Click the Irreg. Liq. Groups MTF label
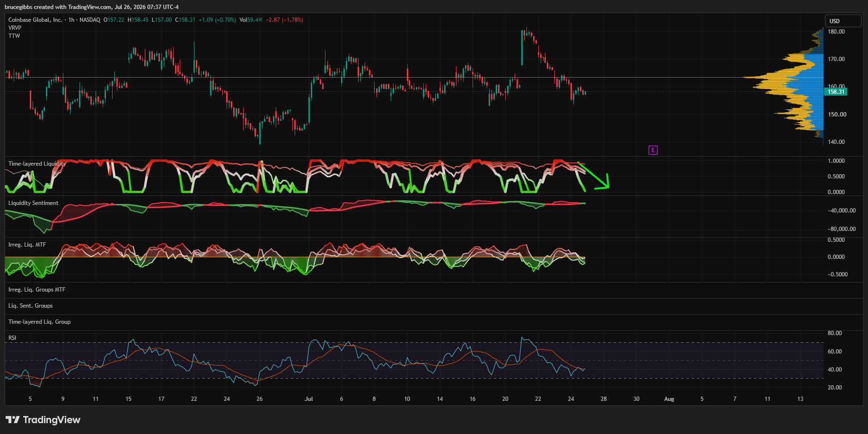The image size is (868, 434). tap(37, 290)
